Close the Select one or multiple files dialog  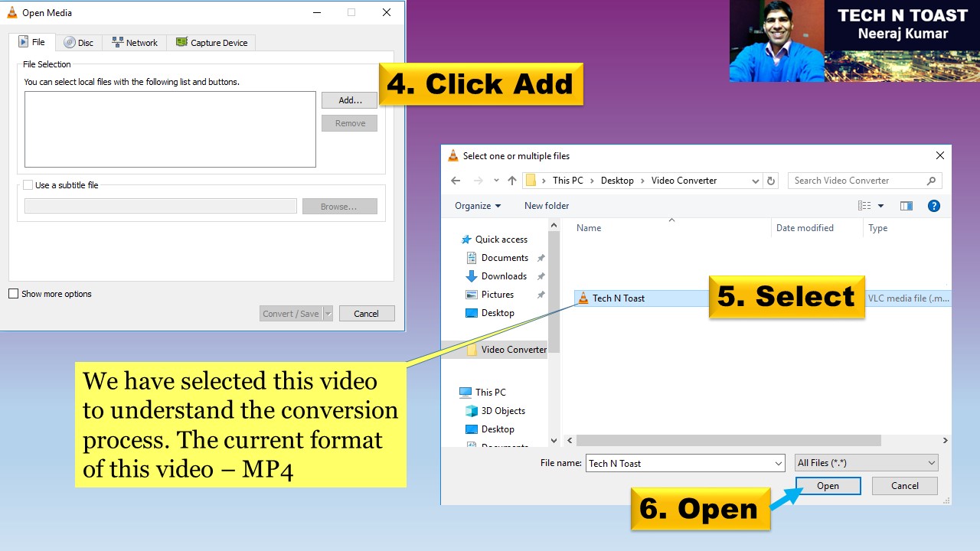(939, 155)
